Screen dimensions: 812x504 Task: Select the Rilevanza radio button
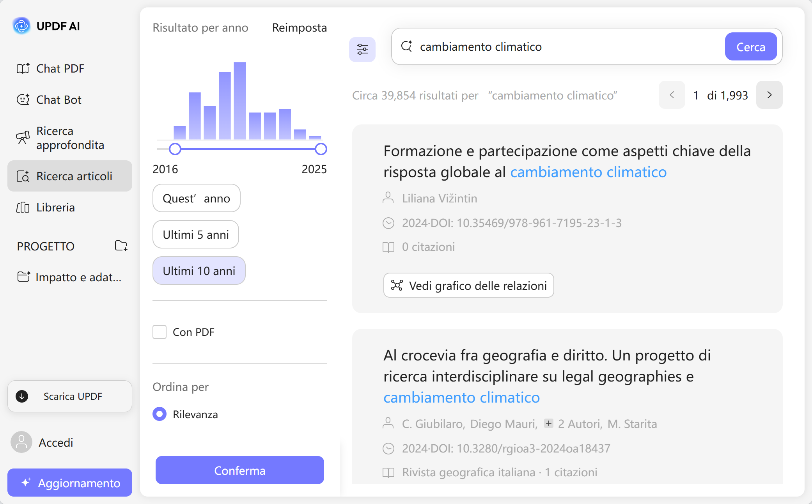(x=160, y=414)
